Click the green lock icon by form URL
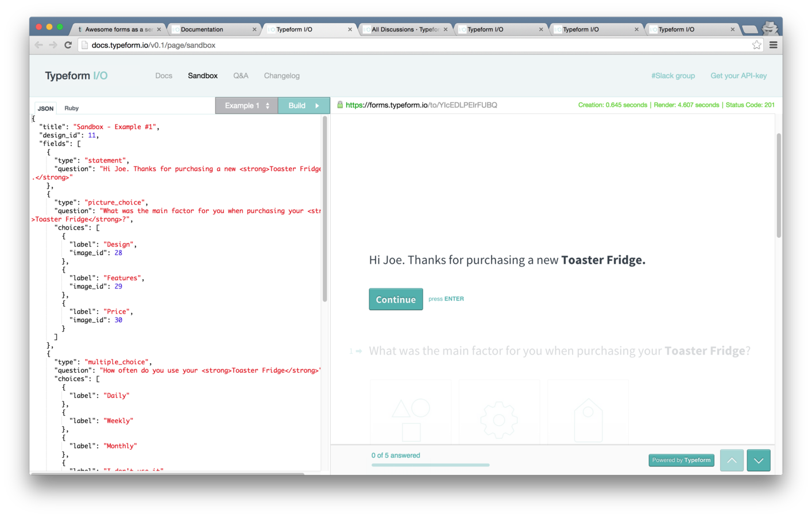The image size is (812, 517). tap(340, 105)
